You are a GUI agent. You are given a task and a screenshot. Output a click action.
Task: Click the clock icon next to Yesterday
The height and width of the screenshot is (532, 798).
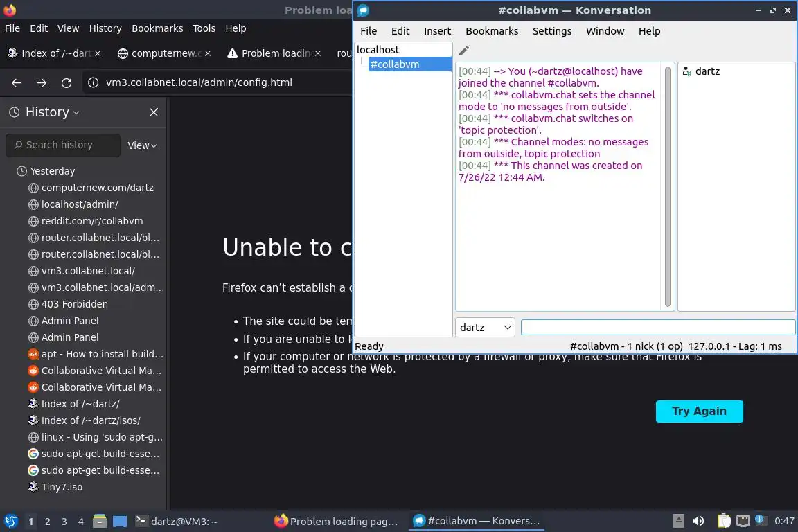[21, 171]
